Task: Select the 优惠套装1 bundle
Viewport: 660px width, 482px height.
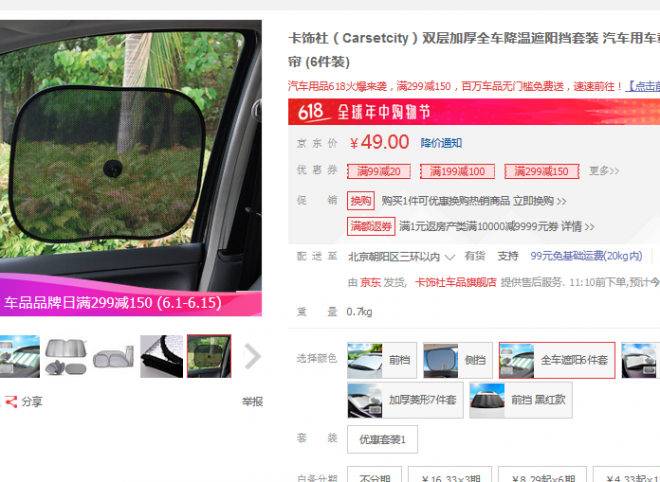Action: pyautogui.click(x=382, y=439)
